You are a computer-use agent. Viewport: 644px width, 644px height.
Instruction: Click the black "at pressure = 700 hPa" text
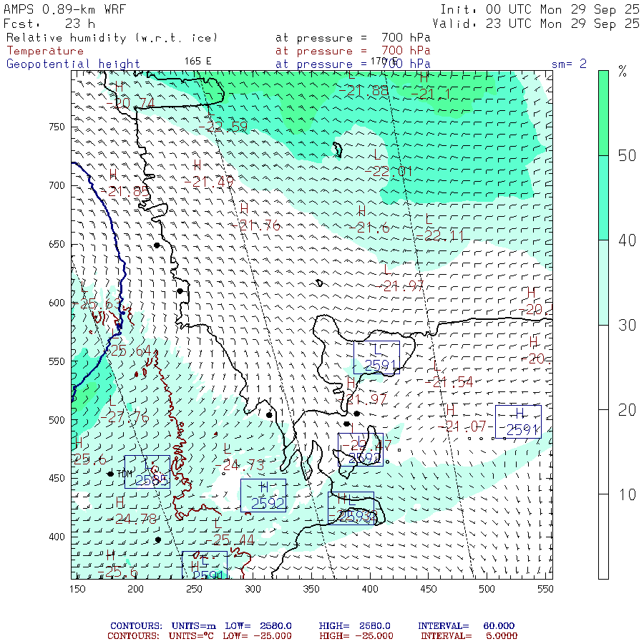pos(353,38)
